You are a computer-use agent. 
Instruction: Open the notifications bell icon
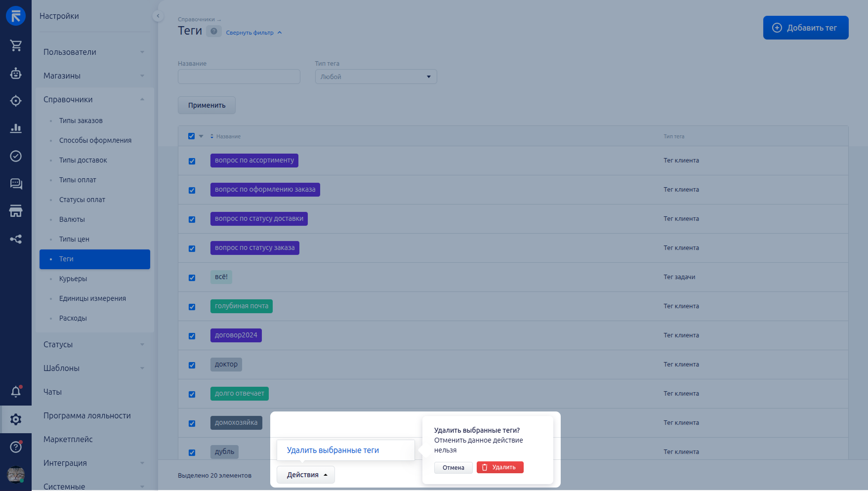(x=16, y=392)
